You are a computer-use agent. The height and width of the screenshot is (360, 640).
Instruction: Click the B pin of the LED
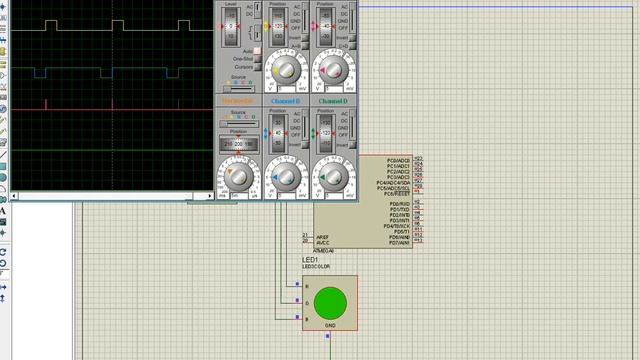(x=298, y=317)
